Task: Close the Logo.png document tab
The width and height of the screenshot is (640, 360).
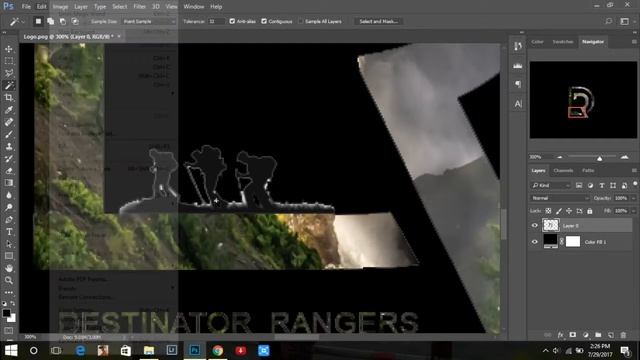Action: coord(119,36)
